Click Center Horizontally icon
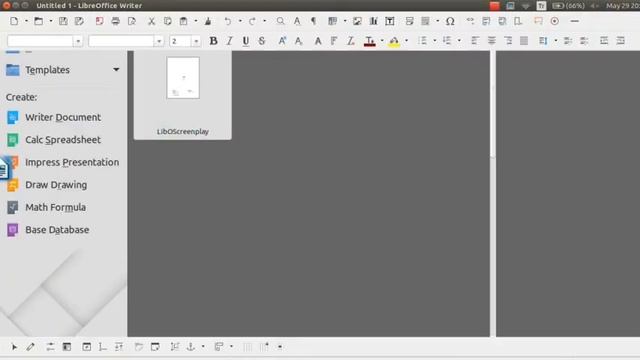 pyautogui.click(x=491, y=41)
